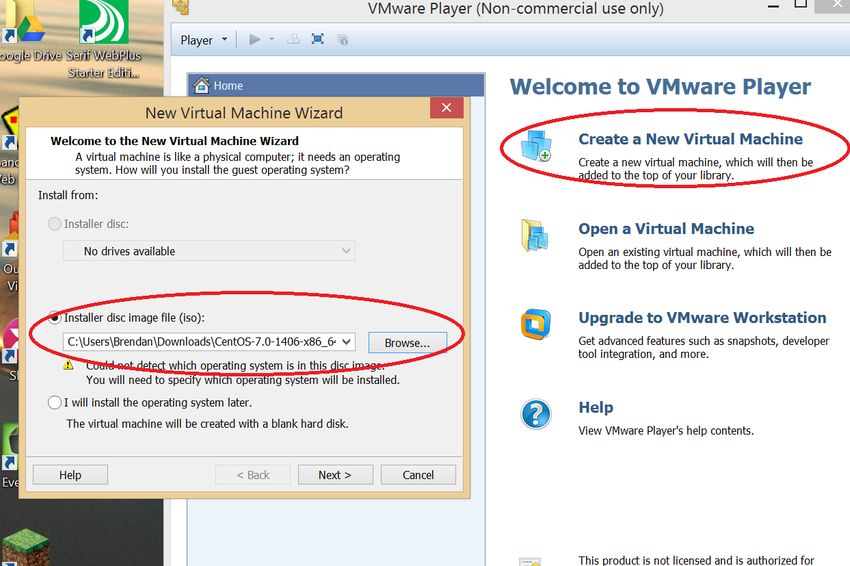Click the Browse... button

point(407,343)
